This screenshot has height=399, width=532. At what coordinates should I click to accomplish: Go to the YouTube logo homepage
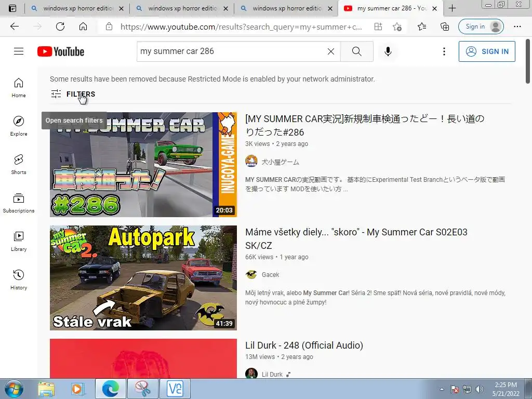click(x=61, y=51)
